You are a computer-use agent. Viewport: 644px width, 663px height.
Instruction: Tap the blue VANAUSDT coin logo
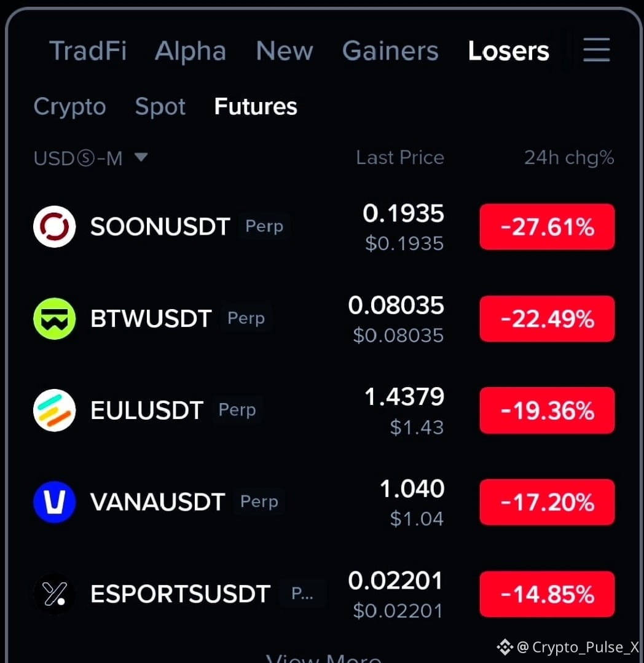(55, 502)
